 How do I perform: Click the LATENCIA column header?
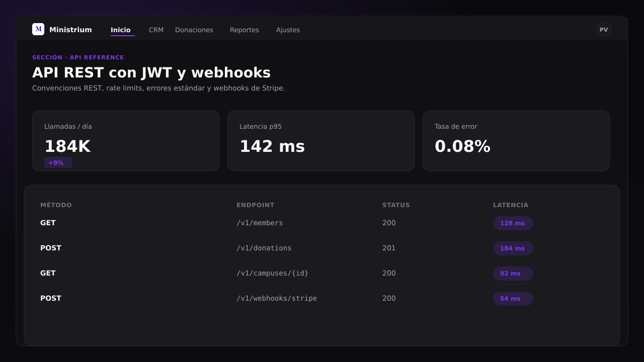click(x=511, y=205)
